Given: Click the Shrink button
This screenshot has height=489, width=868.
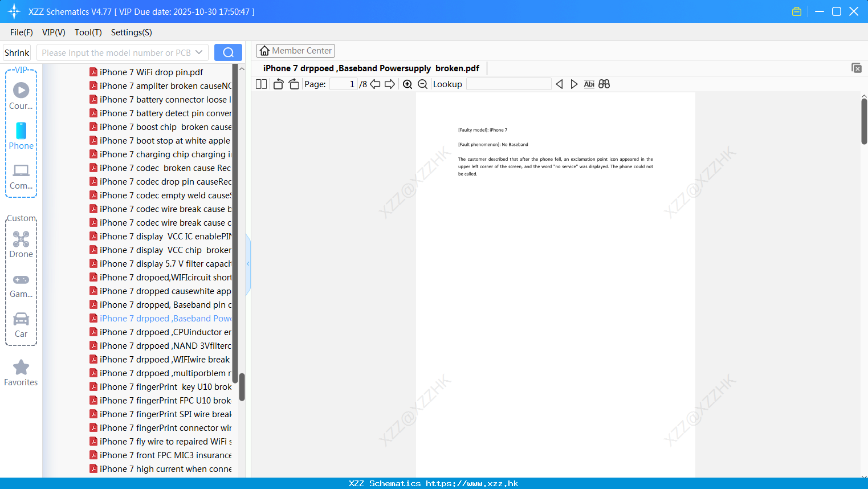Looking at the screenshot, I should pos(17,52).
